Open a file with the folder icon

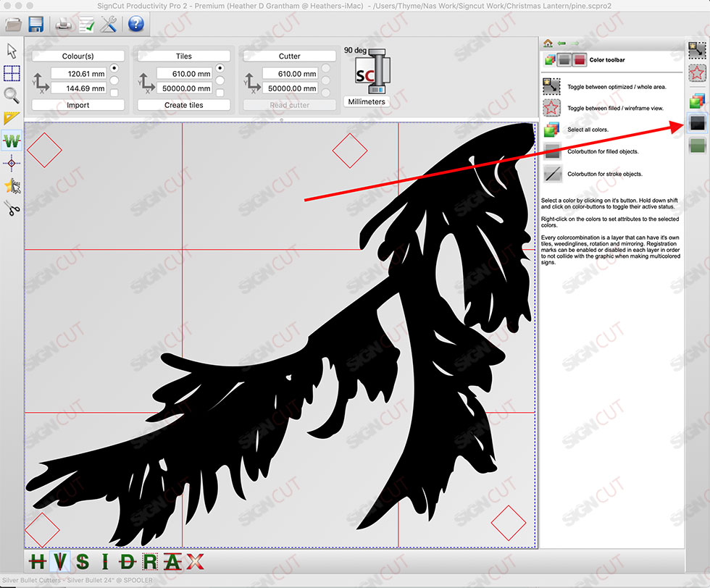pyautogui.click(x=14, y=24)
